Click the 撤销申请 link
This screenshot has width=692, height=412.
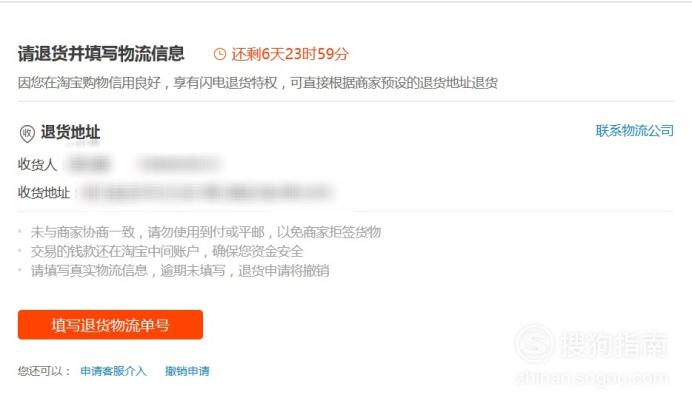(188, 371)
